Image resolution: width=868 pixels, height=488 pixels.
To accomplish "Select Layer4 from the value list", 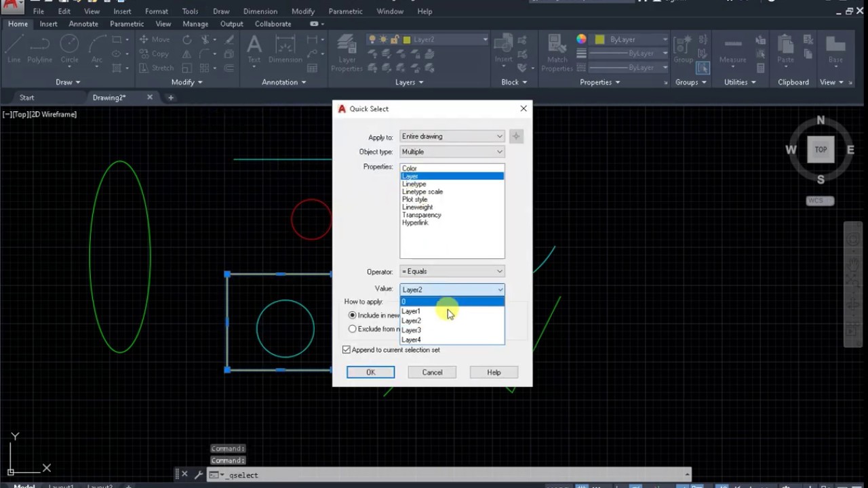I will 452,340.
